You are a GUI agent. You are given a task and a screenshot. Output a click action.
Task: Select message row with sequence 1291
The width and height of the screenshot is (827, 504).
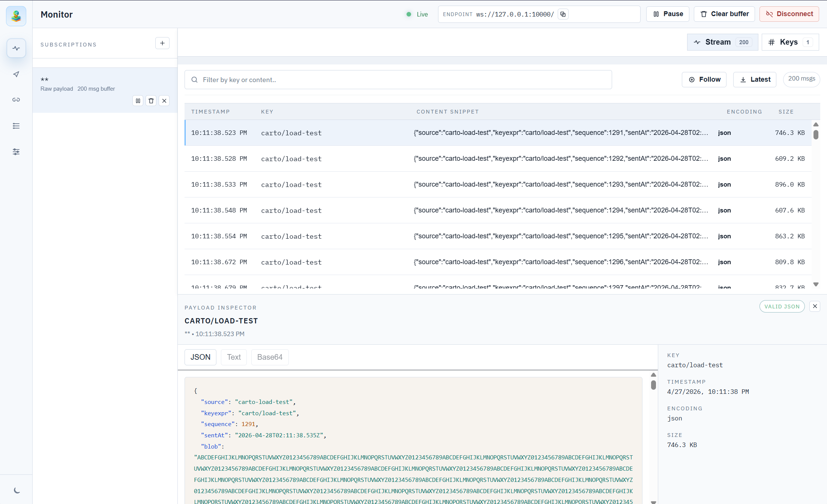pos(498,133)
